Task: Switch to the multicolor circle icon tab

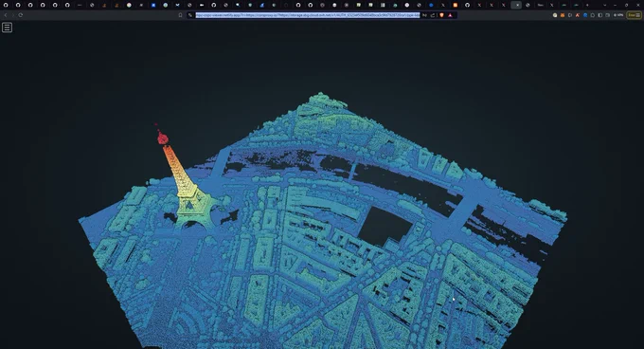Action: pos(129,5)
